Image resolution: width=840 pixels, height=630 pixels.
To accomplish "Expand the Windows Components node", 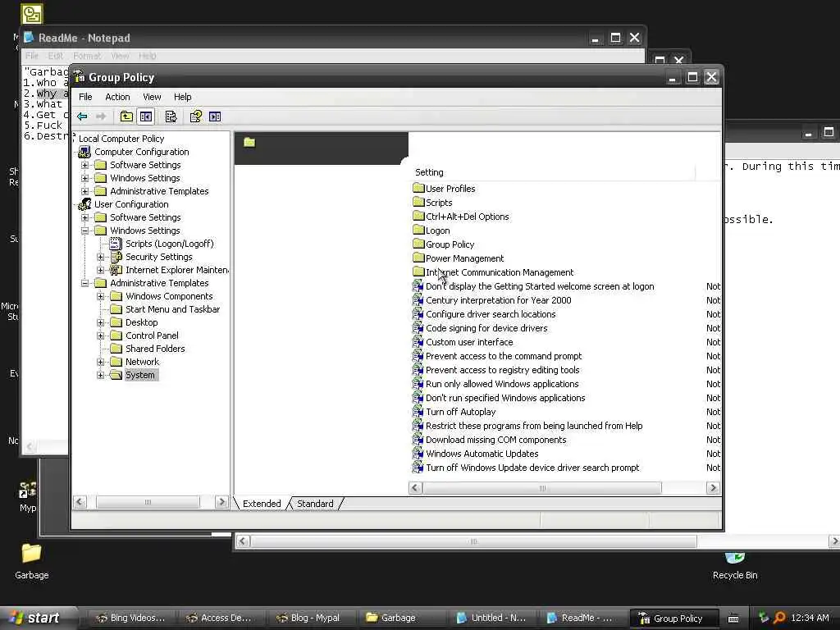I will coord(100,296).
